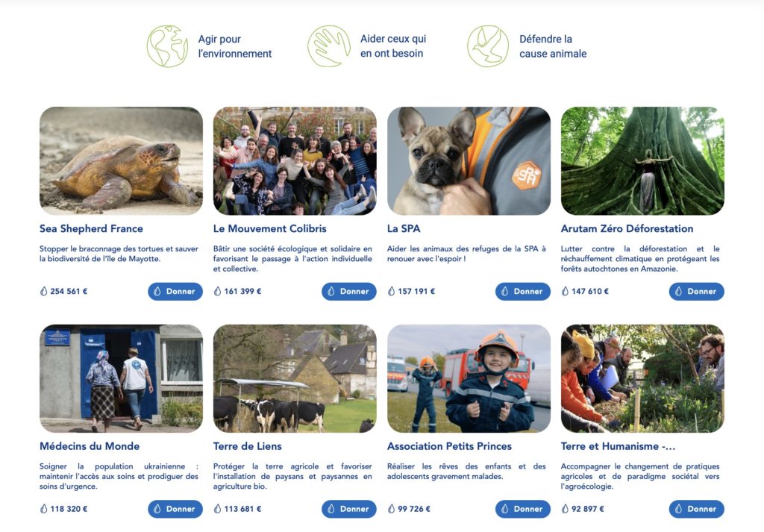Click the dove animal cause icon
764x532 pixels.
click(488, 46)
